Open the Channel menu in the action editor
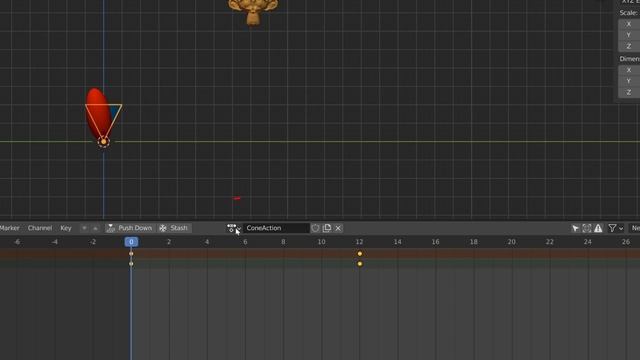The height and width of the screenshot is (360, 640). point(40,228)
